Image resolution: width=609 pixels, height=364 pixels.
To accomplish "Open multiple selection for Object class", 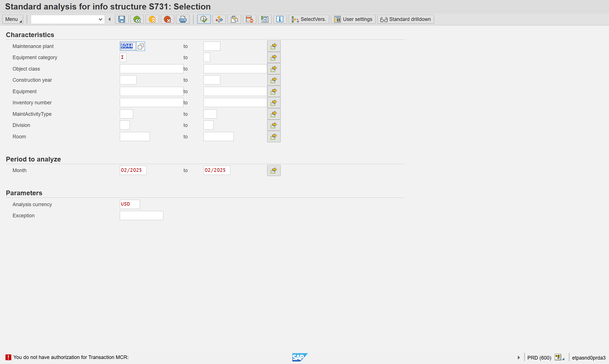I will tap(274, 69).
